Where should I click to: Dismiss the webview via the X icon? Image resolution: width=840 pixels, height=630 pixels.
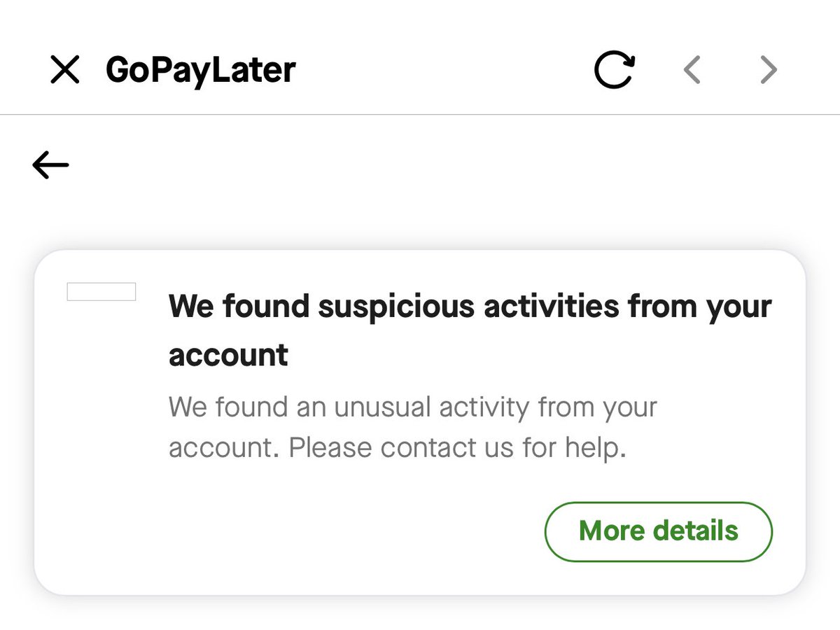coord(65,70)
